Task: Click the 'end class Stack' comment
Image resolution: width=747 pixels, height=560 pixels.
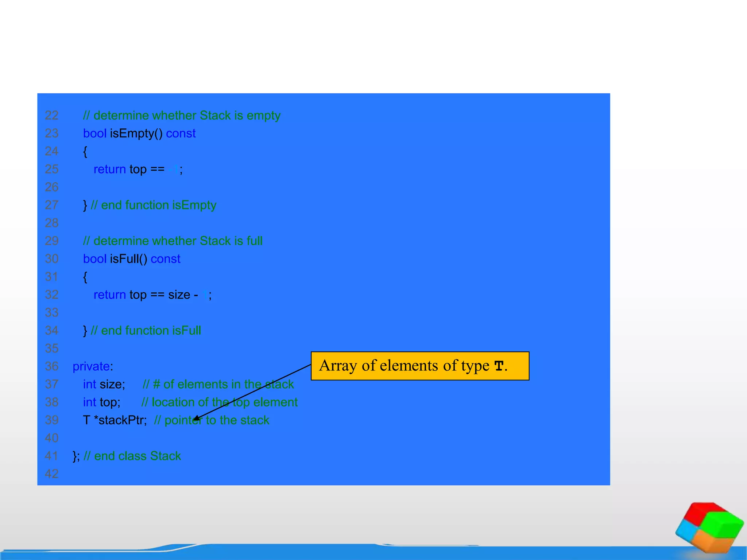Action: point(132,456)
